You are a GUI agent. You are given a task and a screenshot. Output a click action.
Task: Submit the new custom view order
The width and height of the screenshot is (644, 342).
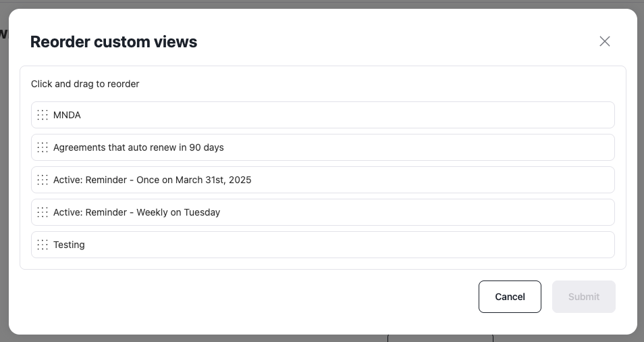(584, 297)
